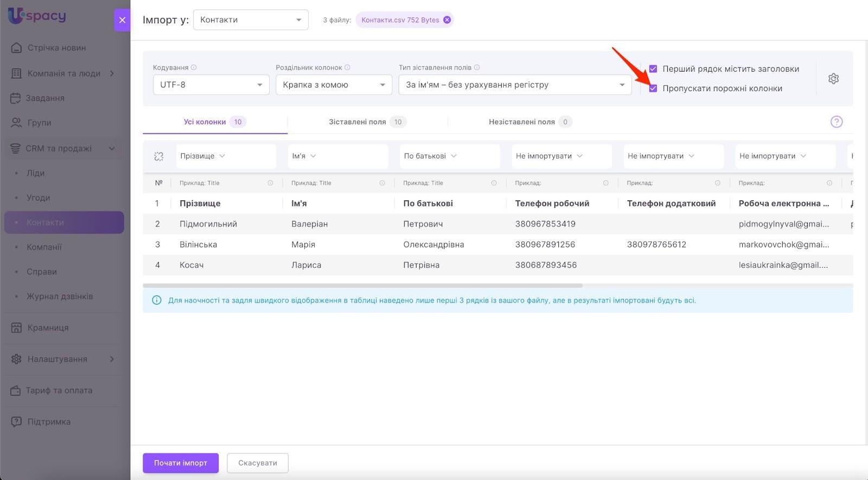Click the info icon next to Кодування

coord(194,67)
